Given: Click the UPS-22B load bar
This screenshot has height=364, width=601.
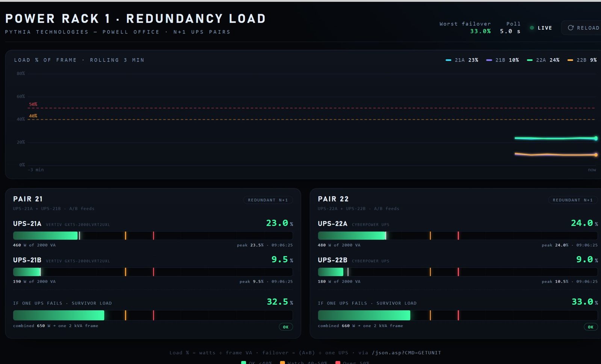Looking at the screenshot, I should [458, 272].
